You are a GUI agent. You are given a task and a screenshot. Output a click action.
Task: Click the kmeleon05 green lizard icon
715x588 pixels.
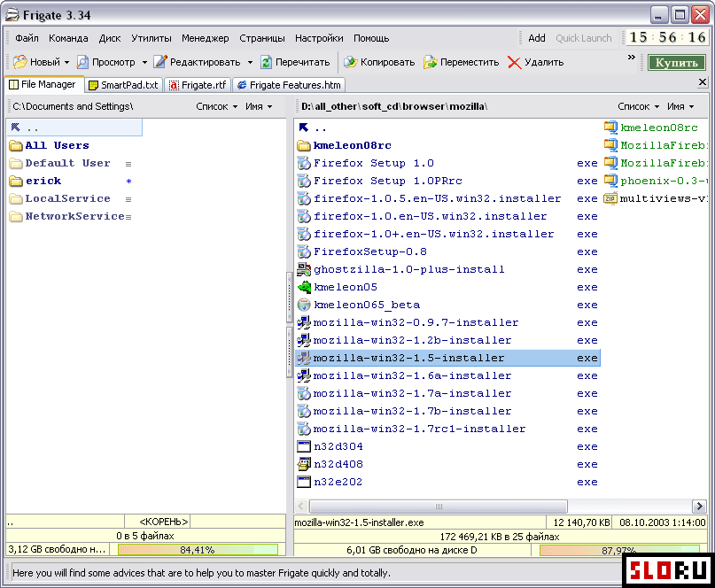pyautogui.click(x=304, y=287)
